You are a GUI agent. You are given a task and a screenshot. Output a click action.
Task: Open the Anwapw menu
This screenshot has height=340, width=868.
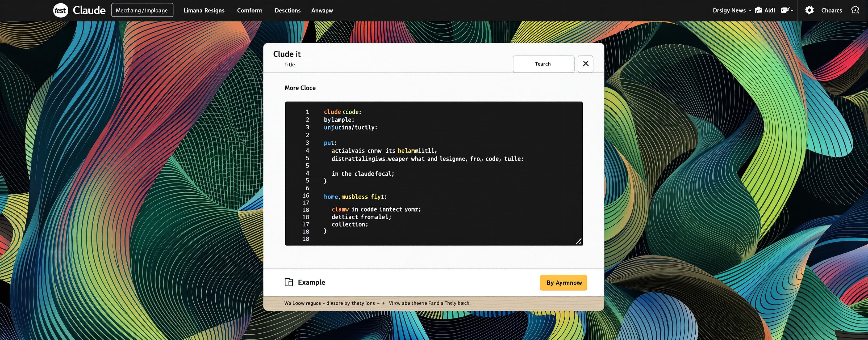[x=322, y=10]
